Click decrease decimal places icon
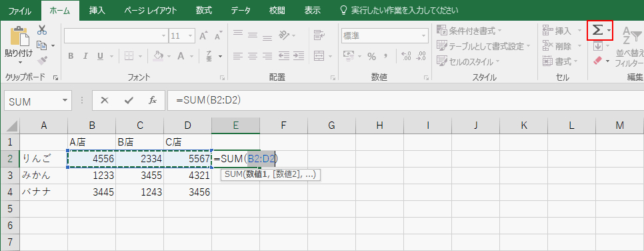 [421, 56]
